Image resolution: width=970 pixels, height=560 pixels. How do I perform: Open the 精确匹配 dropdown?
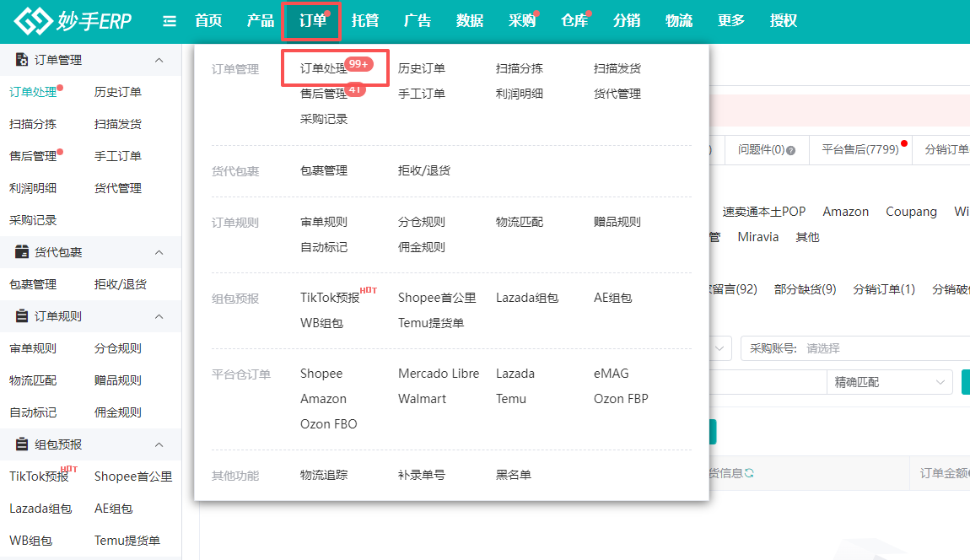[x=890, y=381]
